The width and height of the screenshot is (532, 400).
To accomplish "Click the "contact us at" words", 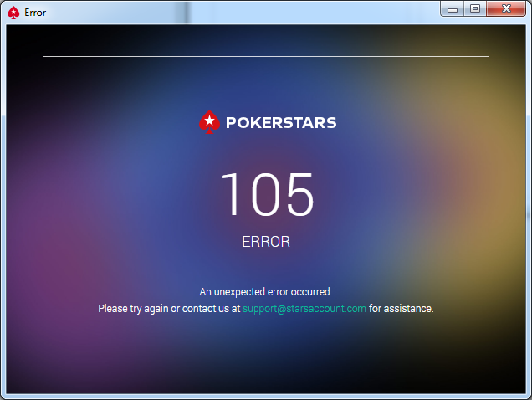I will 212,309.
